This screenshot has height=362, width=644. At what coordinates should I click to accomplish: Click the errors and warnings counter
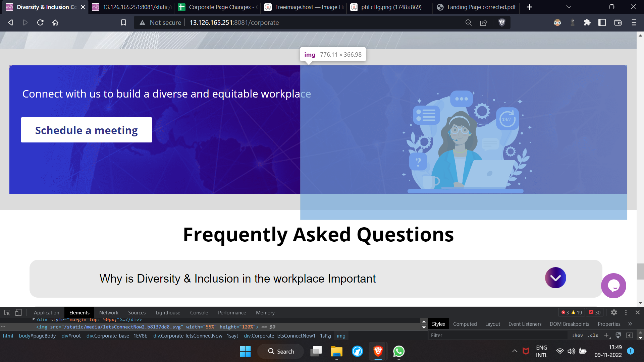click(572, 312)
